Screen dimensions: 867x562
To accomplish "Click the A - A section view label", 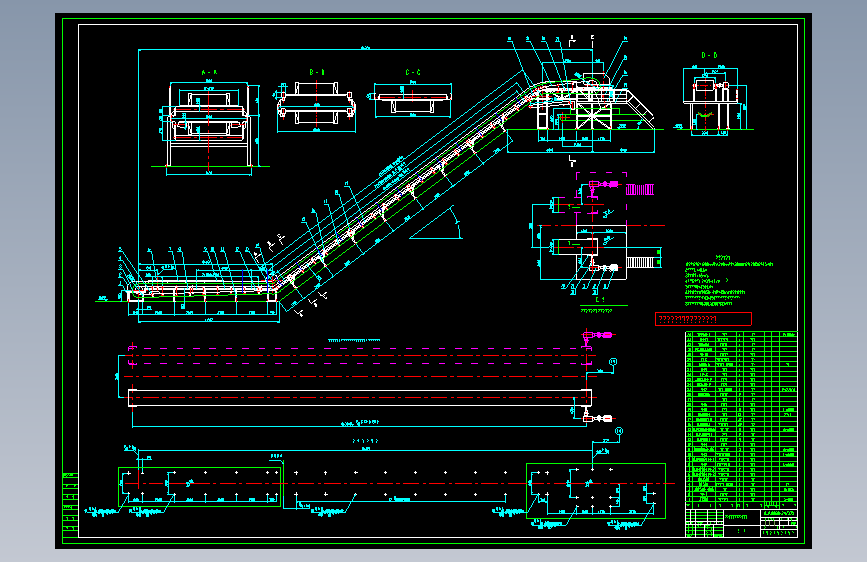I will 210,72.
